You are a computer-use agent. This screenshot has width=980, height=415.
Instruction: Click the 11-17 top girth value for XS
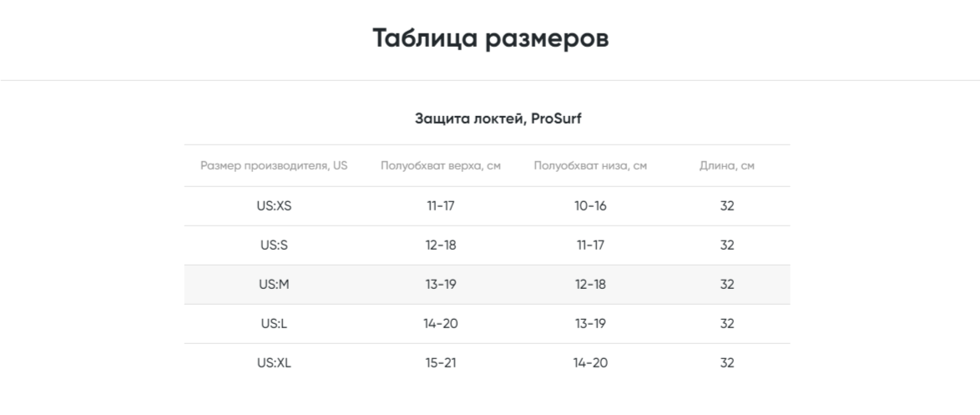[x=441, y=206]
